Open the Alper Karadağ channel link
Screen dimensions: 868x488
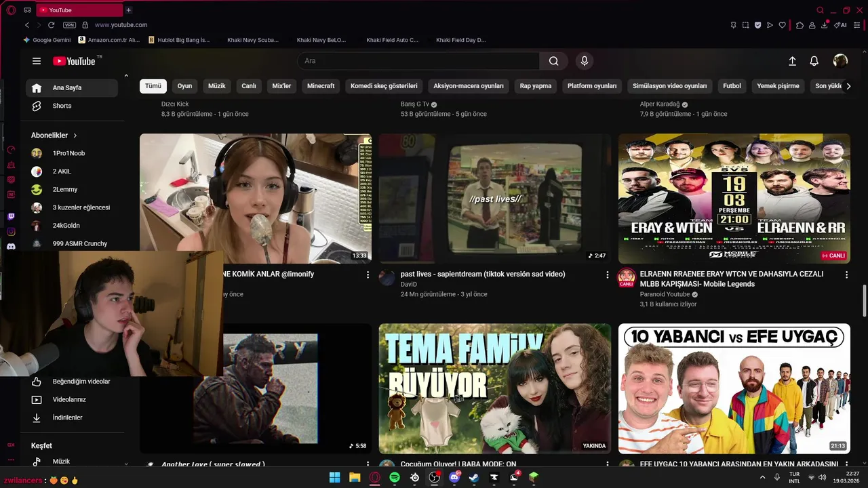660,104
